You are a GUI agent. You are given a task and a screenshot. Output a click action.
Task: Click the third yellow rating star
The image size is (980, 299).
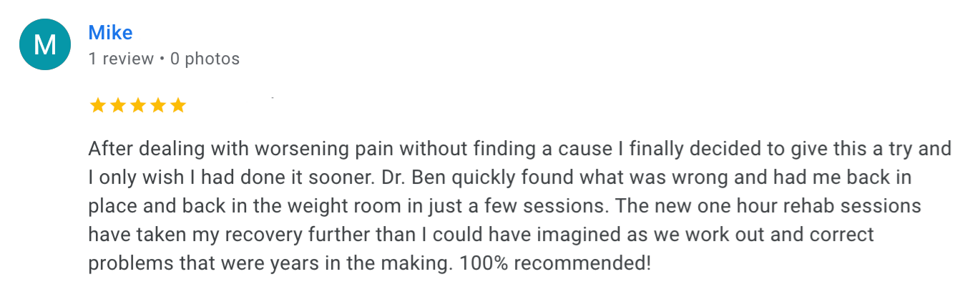tap(137, 106)
